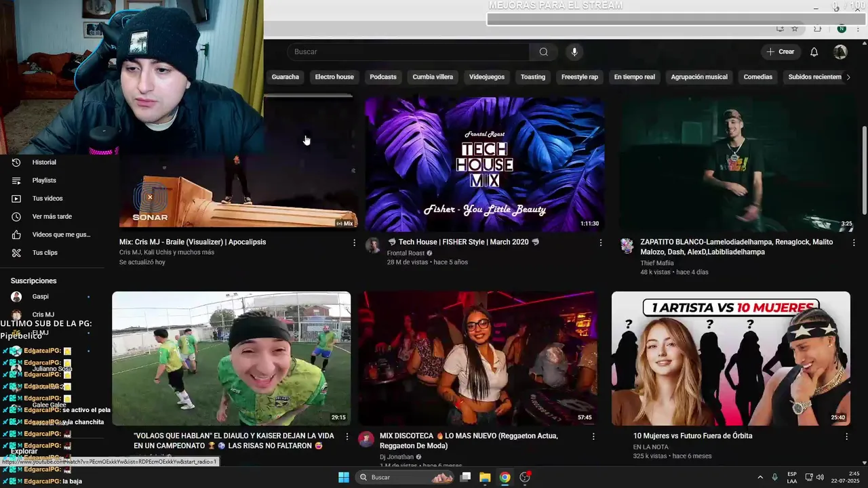Viewport: 868px width, 488px height.
Task: Open Dj Jonathan channel name link
Action: 397,457
